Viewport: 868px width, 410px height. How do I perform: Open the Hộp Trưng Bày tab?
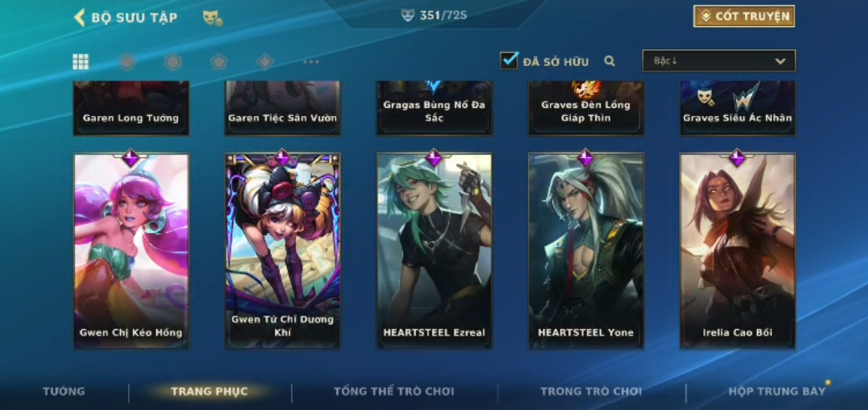[x=777, y=391]
